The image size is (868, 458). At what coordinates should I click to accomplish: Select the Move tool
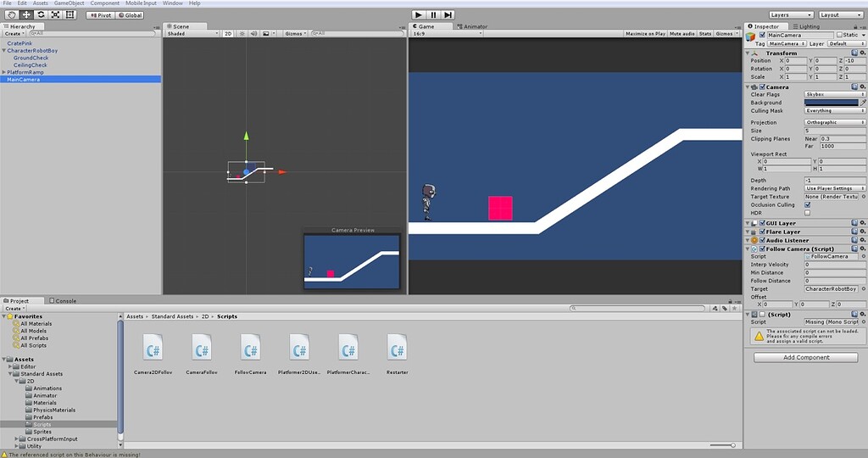pos(26,15)
